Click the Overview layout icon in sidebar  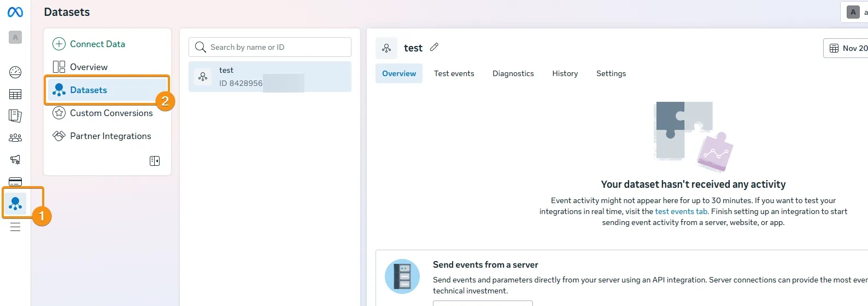click(x=59, y=67)
